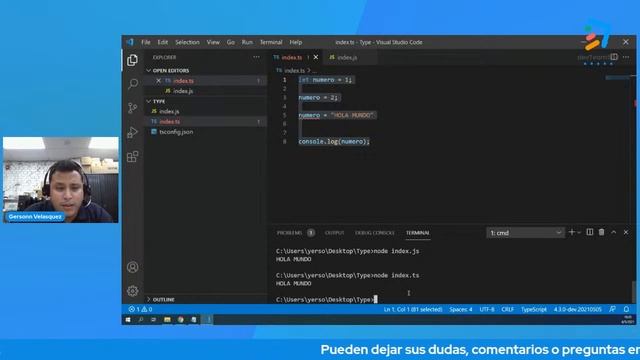Screen dimensions: 640x360
Task: Change end of line sequence CRLF
Action: [x=507, y=309]
